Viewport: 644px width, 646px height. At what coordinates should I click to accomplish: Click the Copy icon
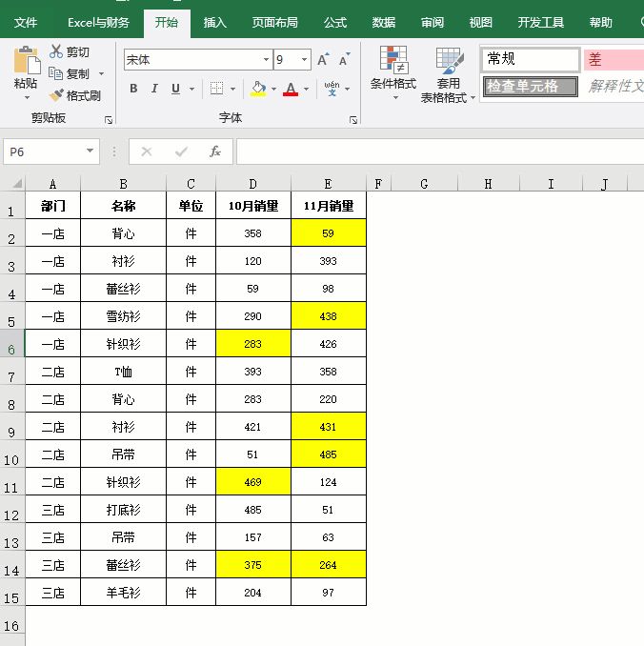coord(55,73)
